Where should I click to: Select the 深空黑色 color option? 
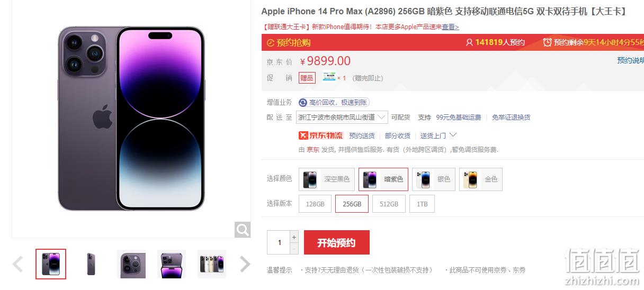coord(327,179)
